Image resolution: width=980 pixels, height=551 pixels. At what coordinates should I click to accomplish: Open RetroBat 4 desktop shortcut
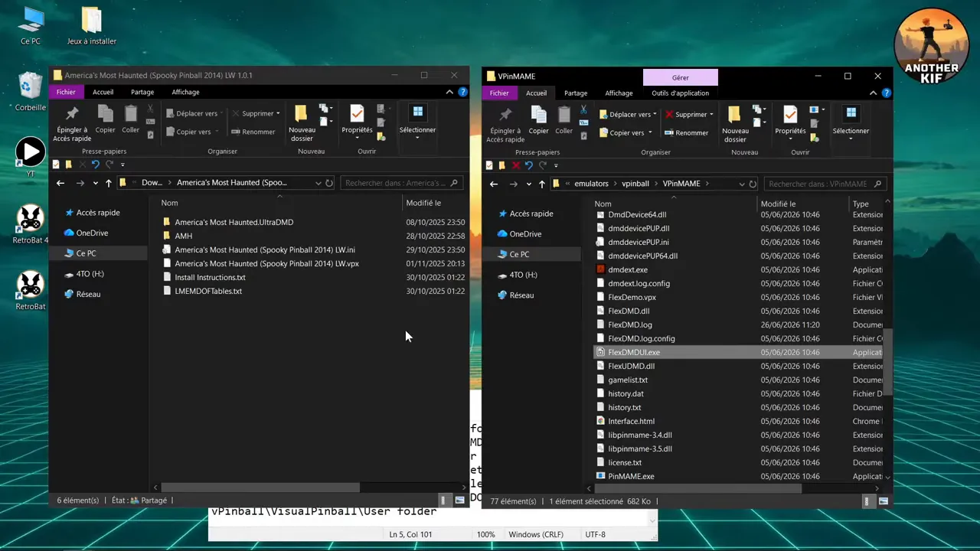pos(31,224)
